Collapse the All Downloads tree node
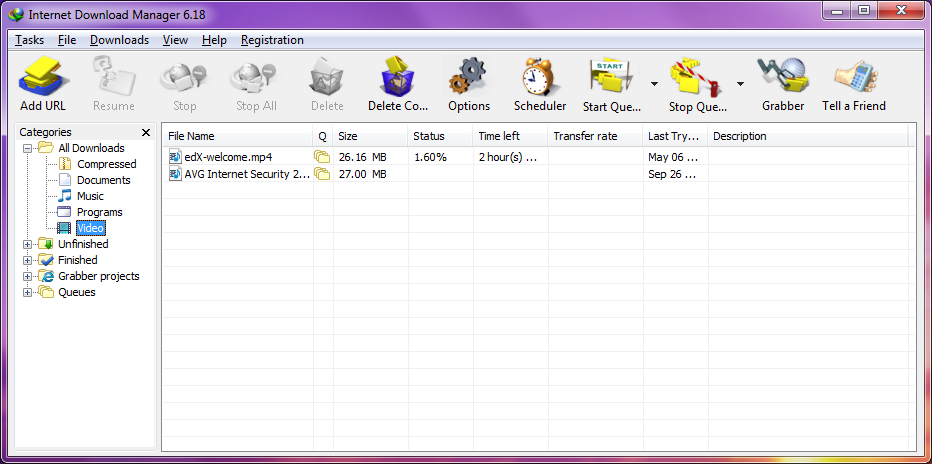Image resolution: width=932 pixels, height=464 pixels. [27, 149]
